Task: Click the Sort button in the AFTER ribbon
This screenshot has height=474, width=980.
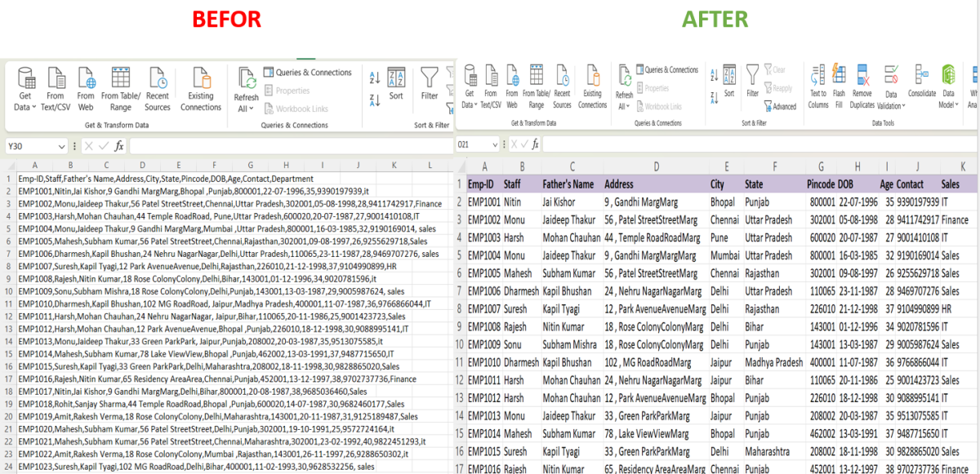Action: [728, 83]
